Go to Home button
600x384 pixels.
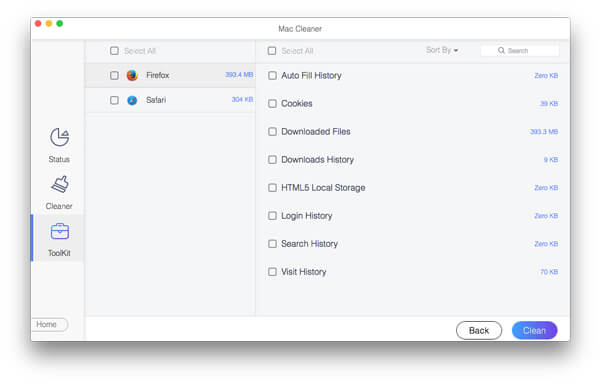point(49,324)
